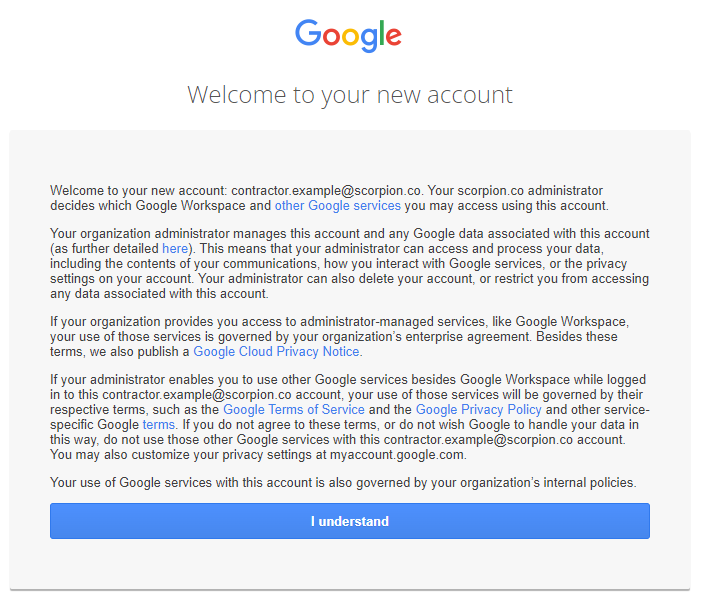The image size is (716, 605).
Task: Confirm with the 'I understand' button
Action: pyautogui.click(x=350, y=521)
